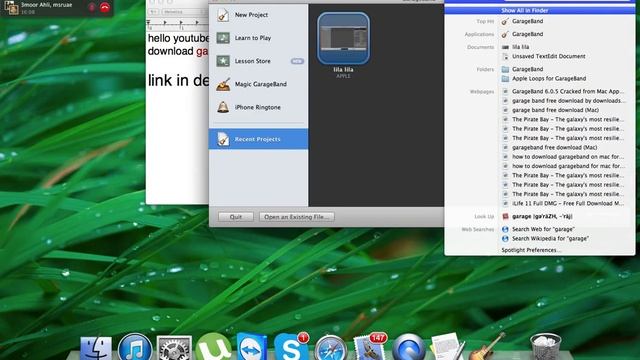Screen dimensions: 640x360
Task: Open the green uTorrent dock icon
Action: tap(213, 347)
